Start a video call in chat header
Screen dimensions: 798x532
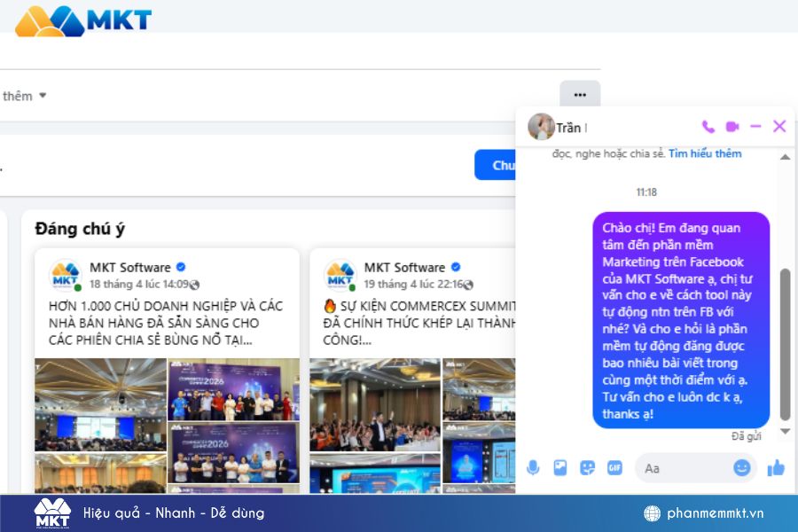coord(731,127)
